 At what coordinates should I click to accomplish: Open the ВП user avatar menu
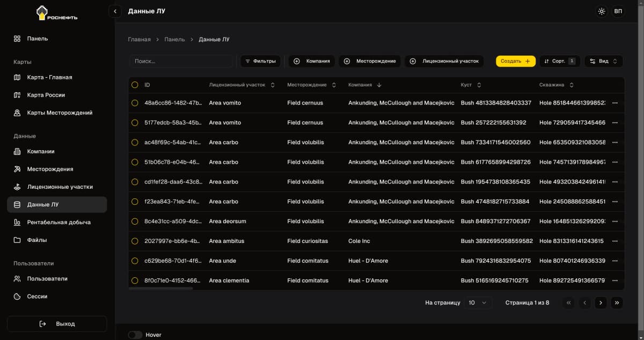tap(618, 11)
